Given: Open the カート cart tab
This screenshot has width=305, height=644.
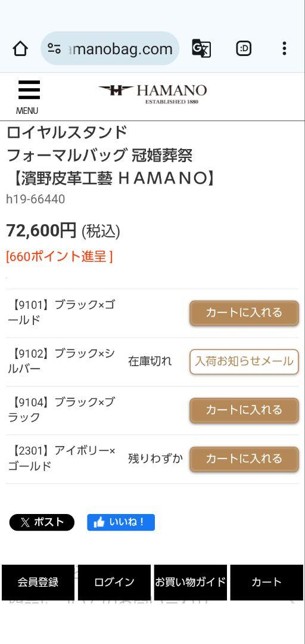Looking at the screenshot, I should [267, 583].
